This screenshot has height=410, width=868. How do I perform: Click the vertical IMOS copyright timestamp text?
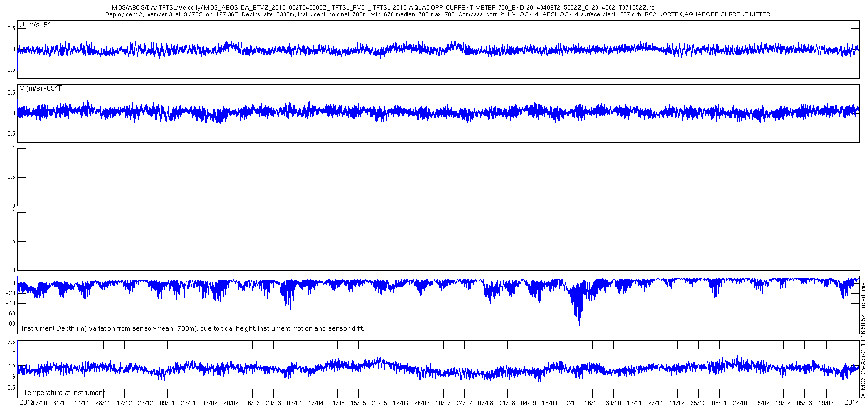tap(863, 341)
